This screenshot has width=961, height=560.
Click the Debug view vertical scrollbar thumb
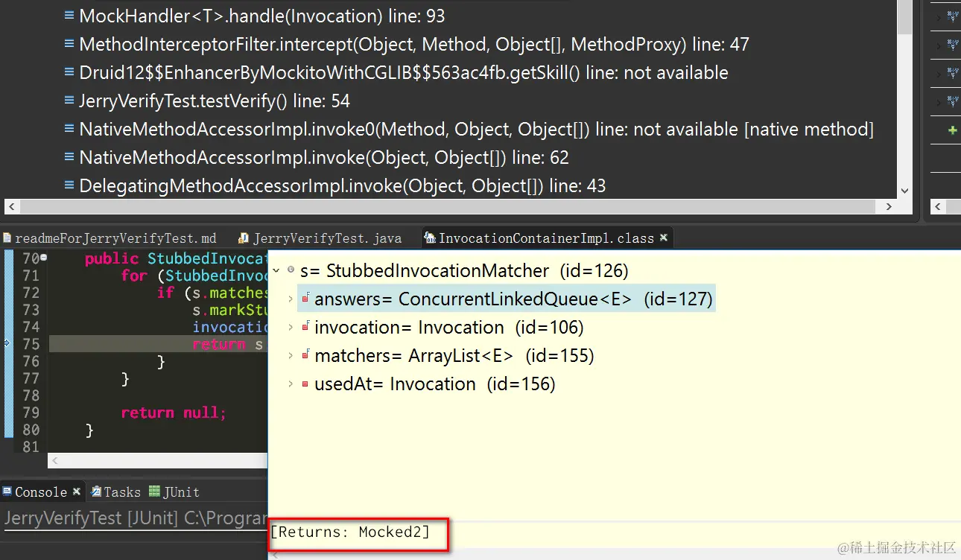tap(904, 16)
